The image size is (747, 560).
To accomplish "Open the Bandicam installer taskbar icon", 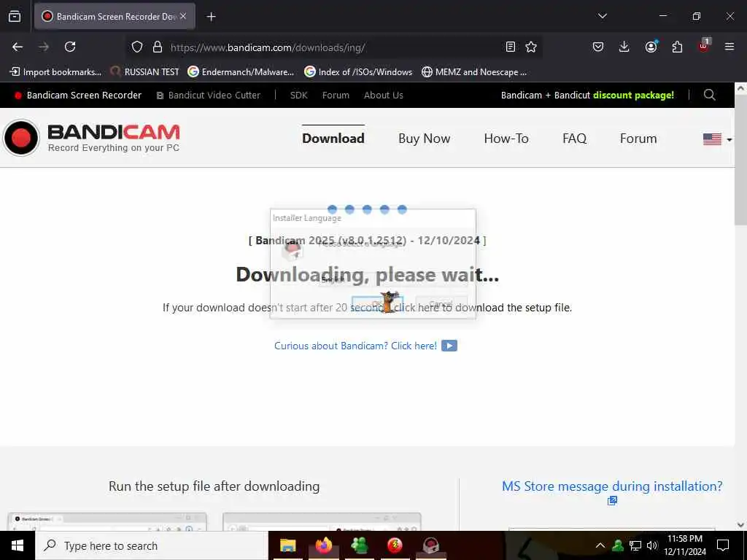I will point(430,545).
